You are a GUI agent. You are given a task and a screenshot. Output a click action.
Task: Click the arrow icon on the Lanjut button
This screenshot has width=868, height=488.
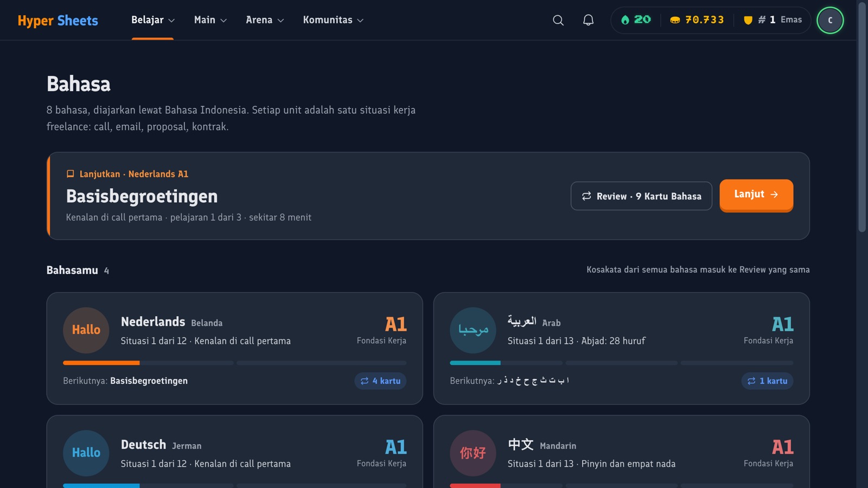[774, 194]
